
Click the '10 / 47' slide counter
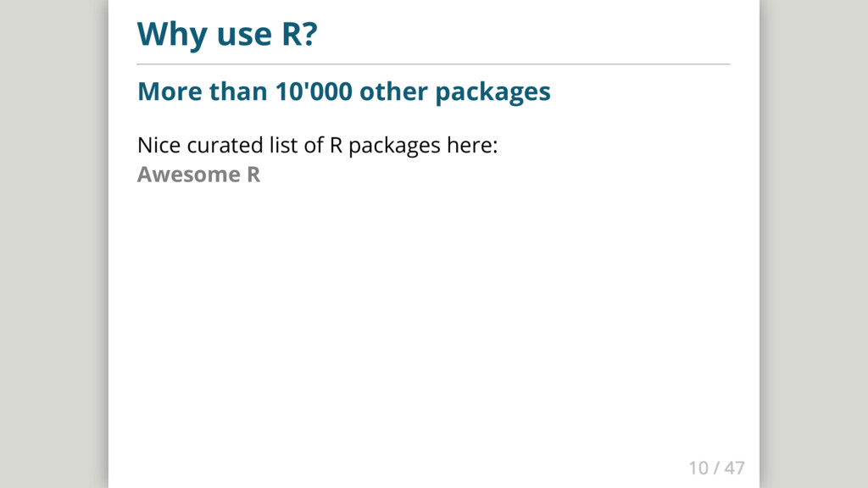pyautogui.click(x=716, y=468)
